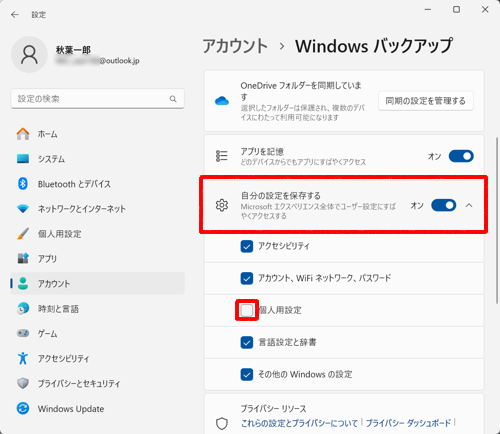Viewport: 500px width, 434px height.
Task: Click the Time and language globe icon
Action: pyautogui.click(x=23, y=309)
